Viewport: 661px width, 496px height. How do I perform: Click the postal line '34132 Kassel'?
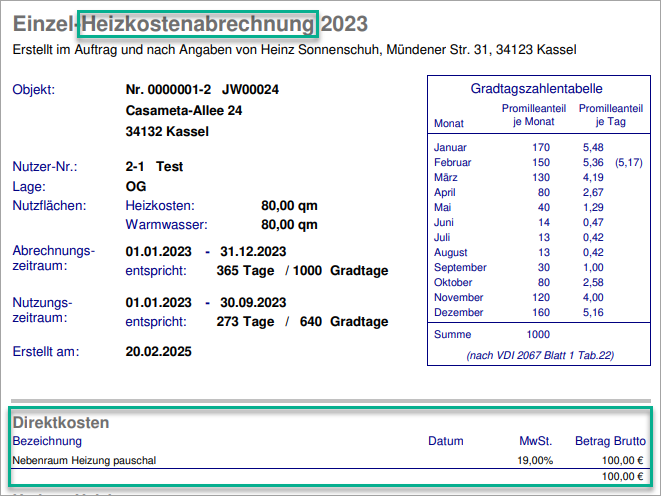(167, 131)
